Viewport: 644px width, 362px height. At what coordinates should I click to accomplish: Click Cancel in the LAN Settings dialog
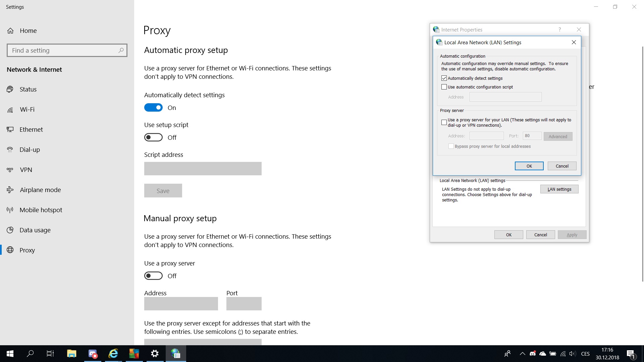point(562,166)
